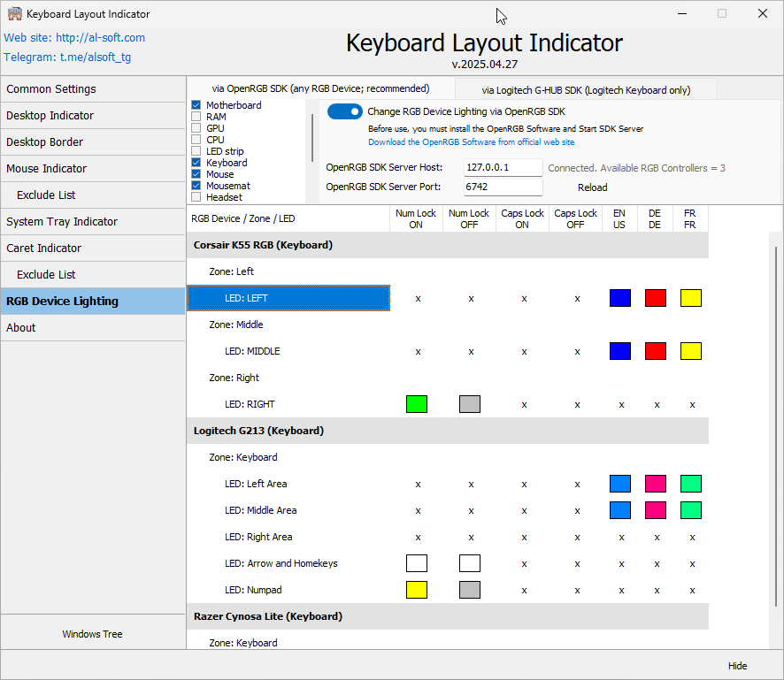This screenshot has height=680, width=784.
Task: Uncheck the Mousemat checkbox
Action: point(196,186)
